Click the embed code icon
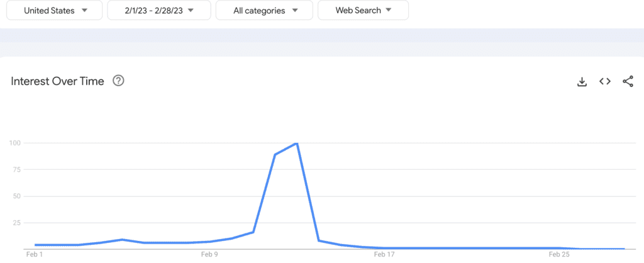The width and height of the screenshot is (644, 263). pos(605,82)
